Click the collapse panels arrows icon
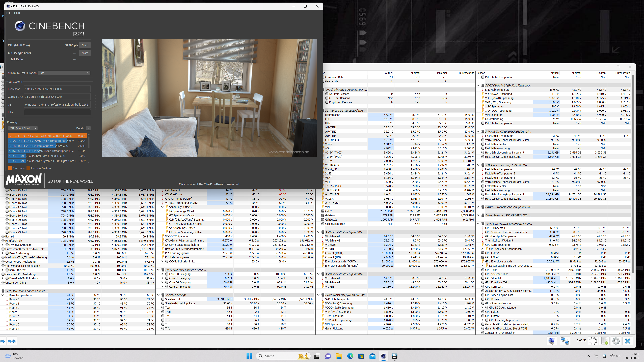Image resolution: width=644 pixels, height=362 pixels. [12, 341]
